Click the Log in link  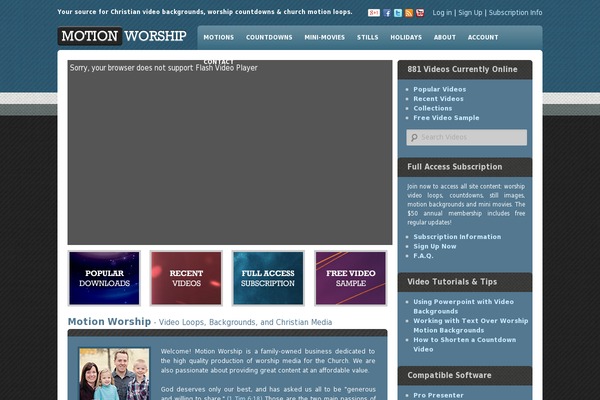[x=442, y=13]
